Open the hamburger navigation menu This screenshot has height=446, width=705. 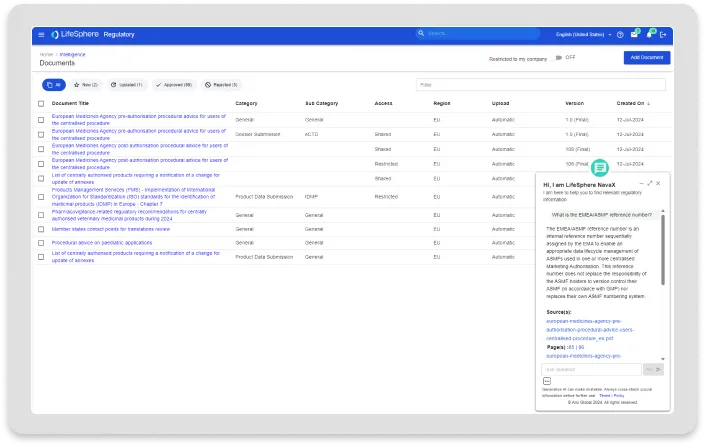tap(41, 34)
